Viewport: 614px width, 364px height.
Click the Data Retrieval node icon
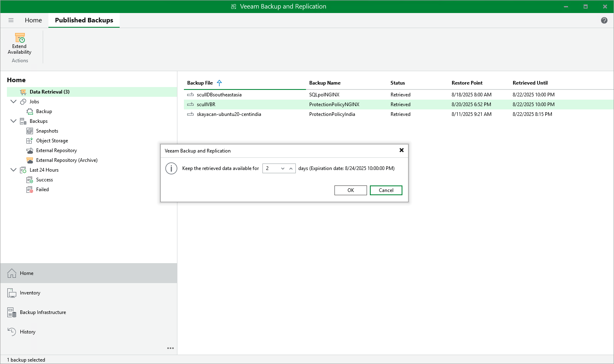click(x=23, y=92)
